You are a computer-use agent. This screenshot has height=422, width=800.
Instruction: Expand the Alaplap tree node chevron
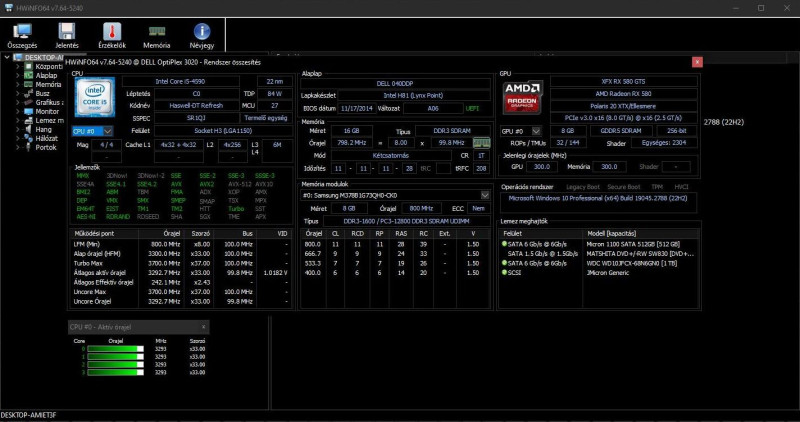tap(17, 76)
